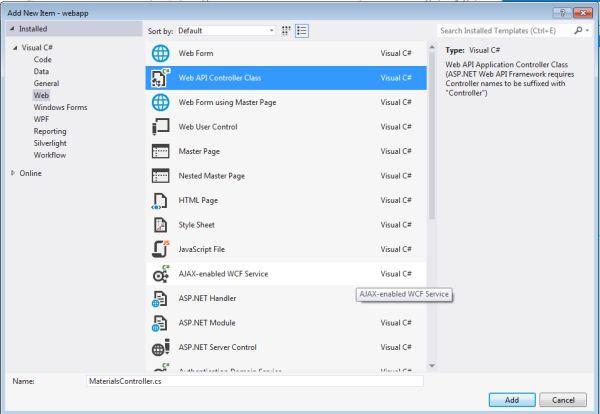Click the ASP.NET Server Control icon
600x414 pixels.
click(160, 347)
